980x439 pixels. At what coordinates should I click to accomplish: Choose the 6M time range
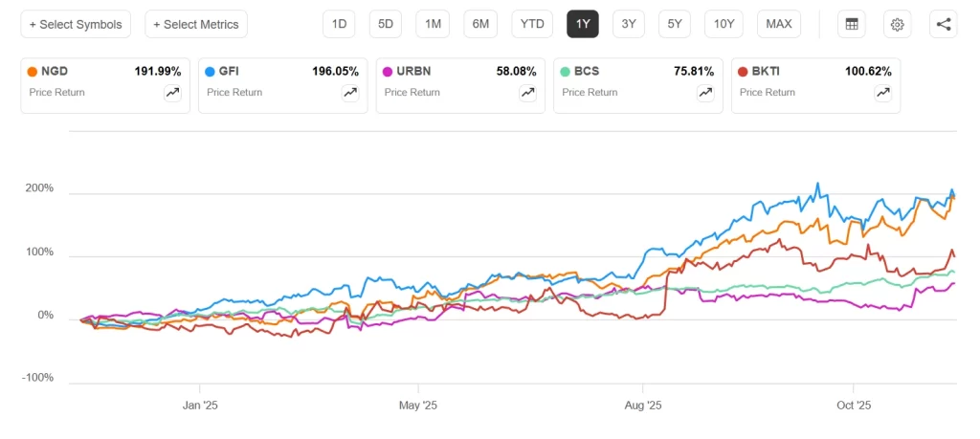click(x=480, y=24)
